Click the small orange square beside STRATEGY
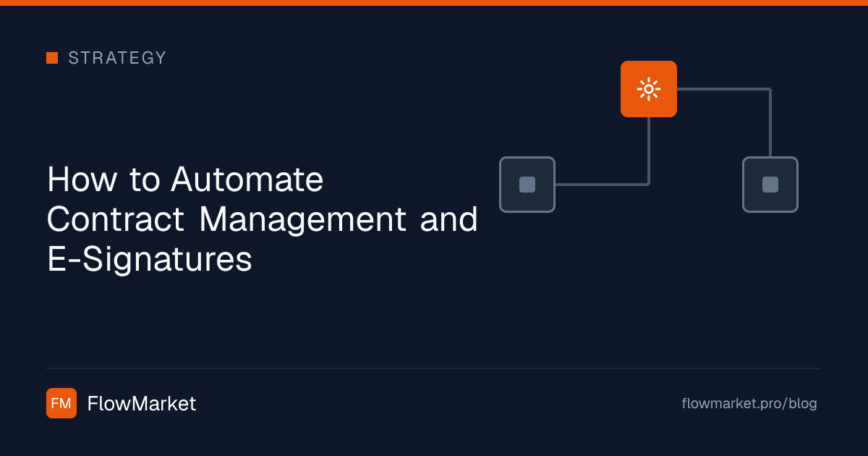The height and width of the screenshot is (456, 868). click(52, 58)
